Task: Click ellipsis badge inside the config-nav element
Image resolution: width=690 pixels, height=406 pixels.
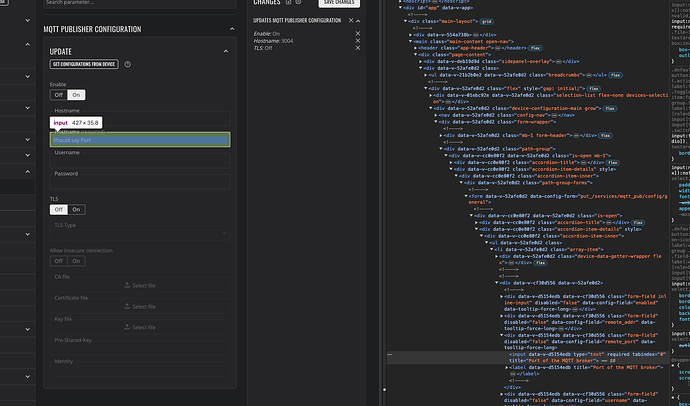Action: tap(554, 115)
